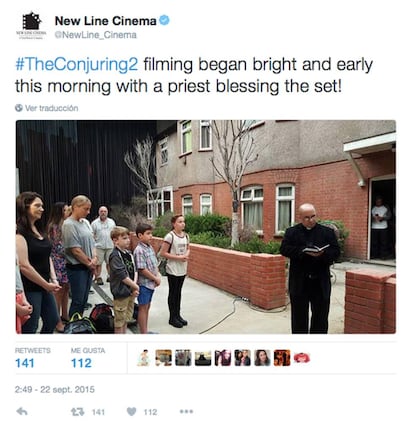Image resolution: width=414 pixels, height=427 pixels.
Task: Click the heart like icon
Action: pyautogui.click(x=132, y=412)
